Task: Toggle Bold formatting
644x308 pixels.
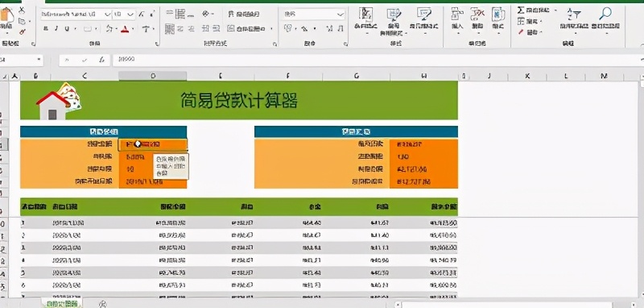Action: [x=46, y=29]
